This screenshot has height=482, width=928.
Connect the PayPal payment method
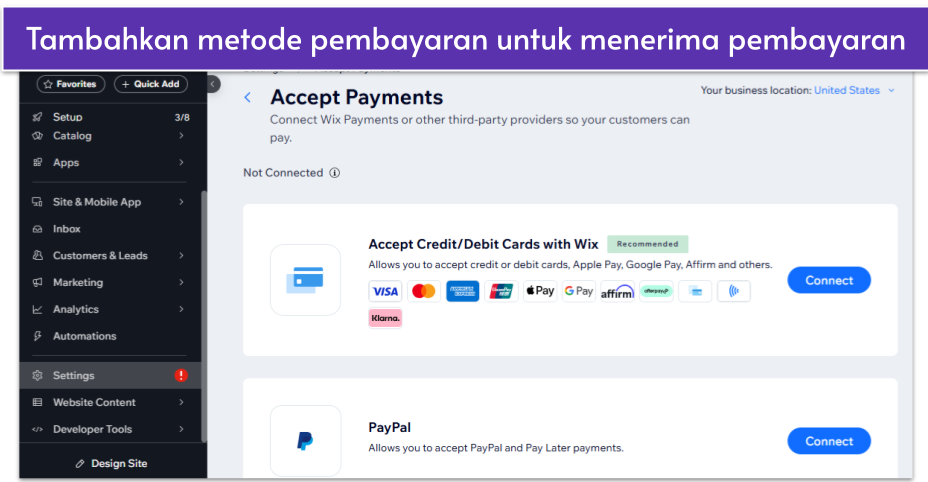(x=829, y=441)
